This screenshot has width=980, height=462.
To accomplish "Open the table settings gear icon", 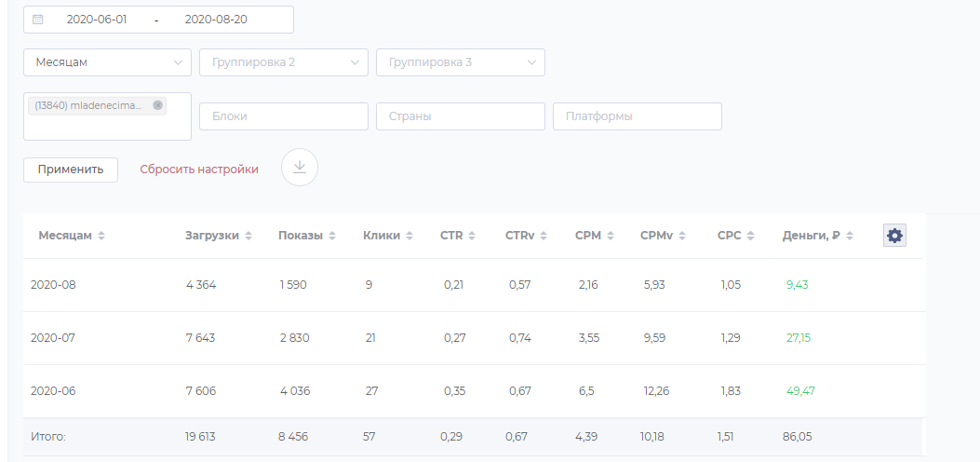I will 894,236.
